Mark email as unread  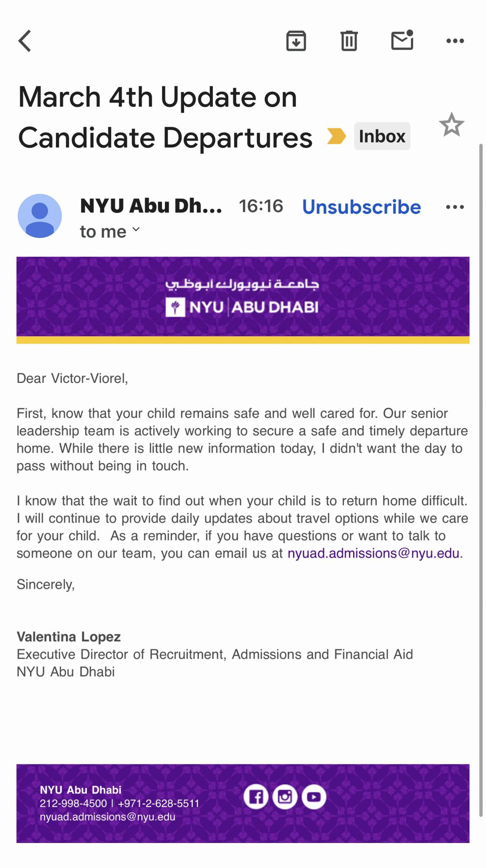coord(402,40)
